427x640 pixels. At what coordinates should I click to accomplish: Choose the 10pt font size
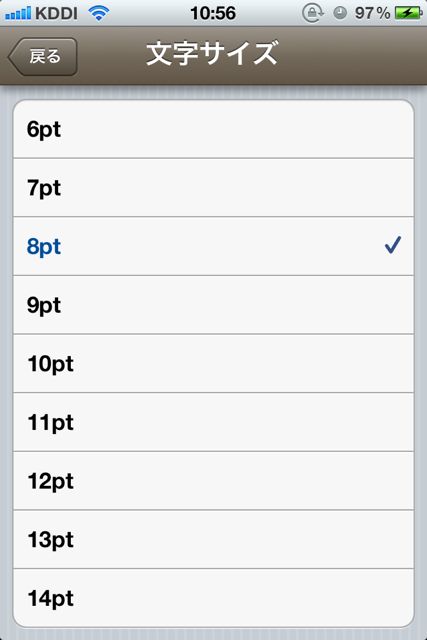(214, 363)
